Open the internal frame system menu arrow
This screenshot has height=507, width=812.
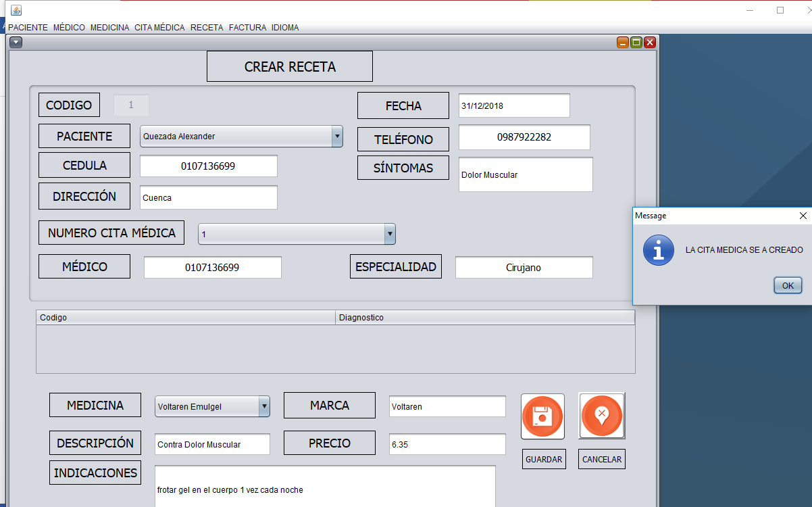click(x=16, y=42)
